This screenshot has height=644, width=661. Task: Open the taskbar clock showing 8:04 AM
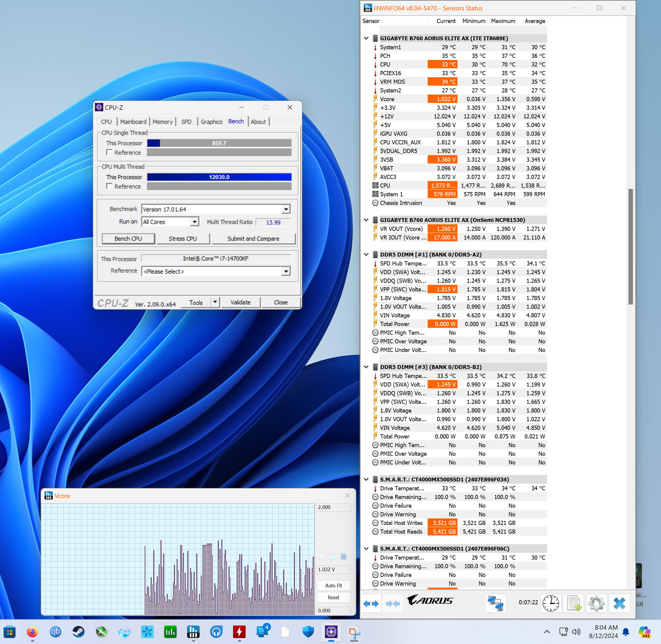[x=604, y=631]
